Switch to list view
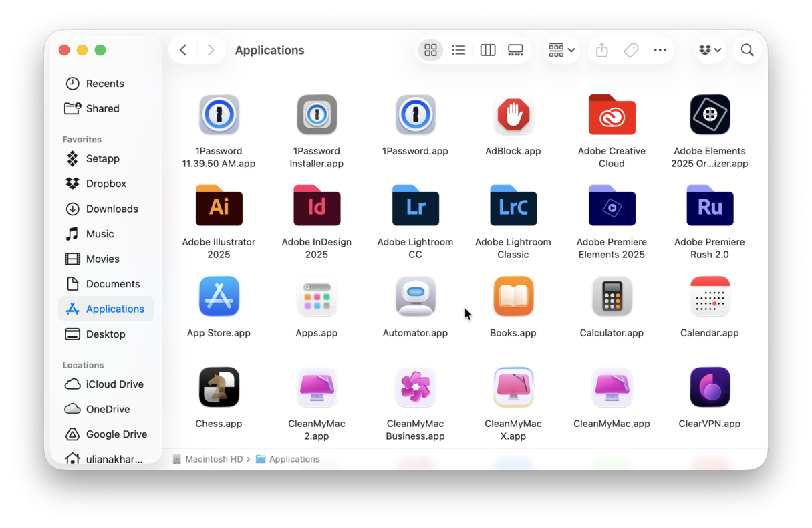 (x=458, y=49)
